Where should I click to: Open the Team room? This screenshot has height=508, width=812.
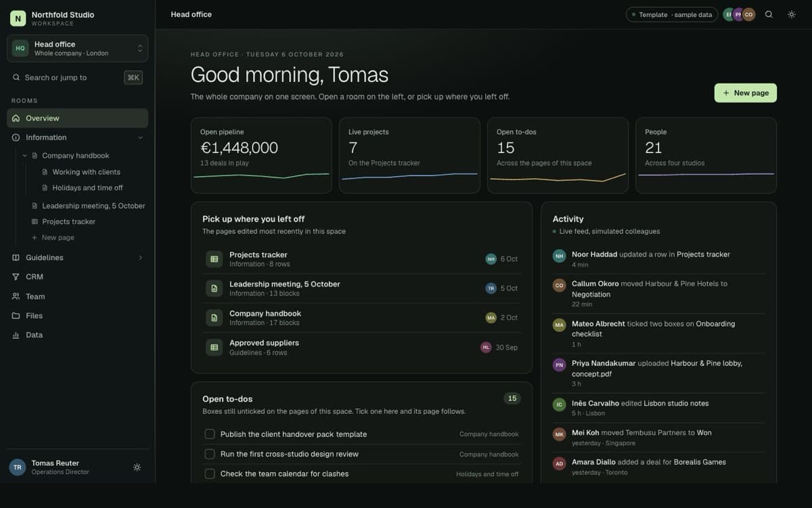tap(78, 296)
